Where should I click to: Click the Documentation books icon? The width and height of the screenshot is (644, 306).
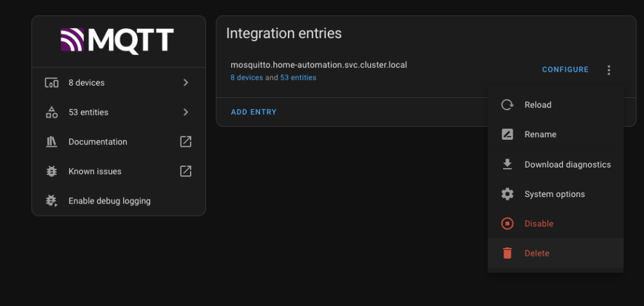[52, 142]
